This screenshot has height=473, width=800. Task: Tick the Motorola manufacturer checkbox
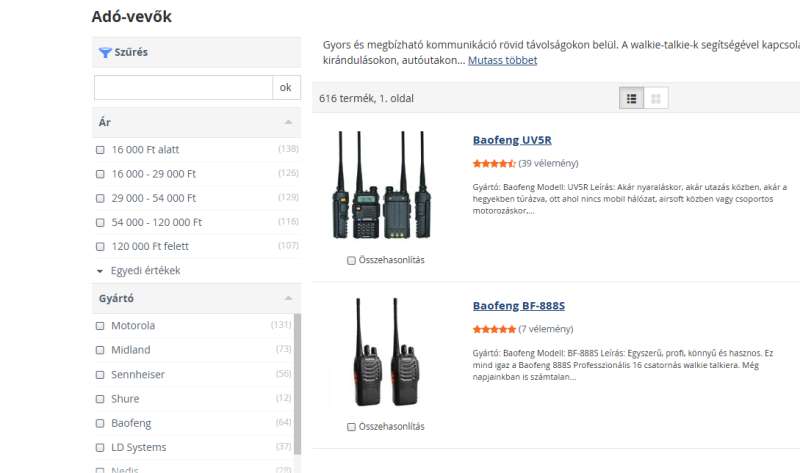pos(100,326)
